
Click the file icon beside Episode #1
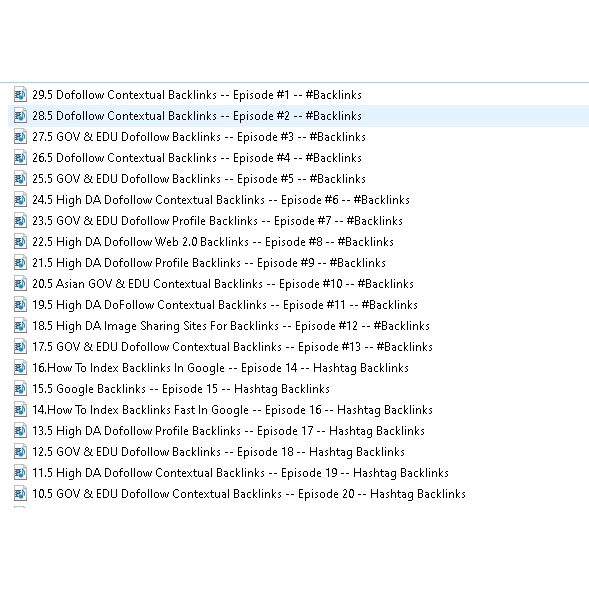[x=20, y=95]
